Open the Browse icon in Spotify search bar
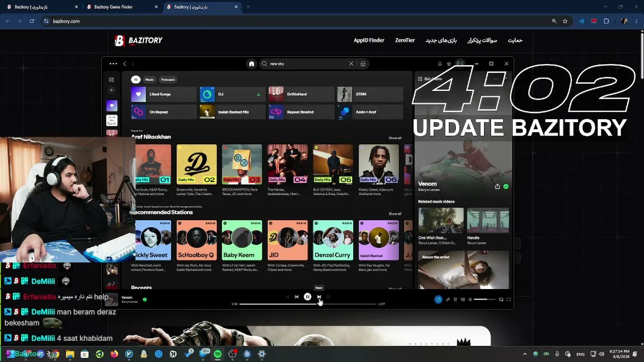 coord(363,64)
